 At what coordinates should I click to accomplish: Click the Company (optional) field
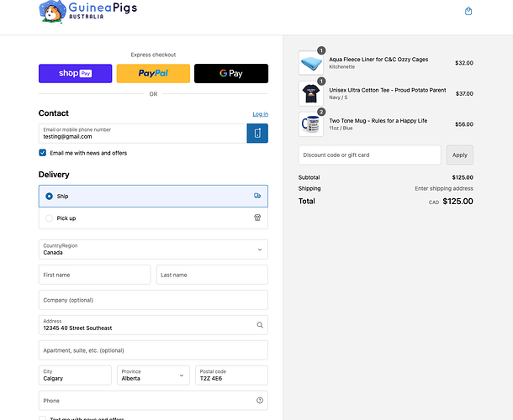(153, 300)
